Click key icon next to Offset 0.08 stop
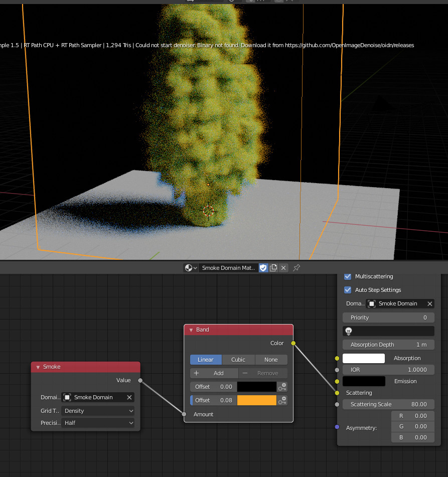Viewport: 448px width, 477px height. coord(282,400)
